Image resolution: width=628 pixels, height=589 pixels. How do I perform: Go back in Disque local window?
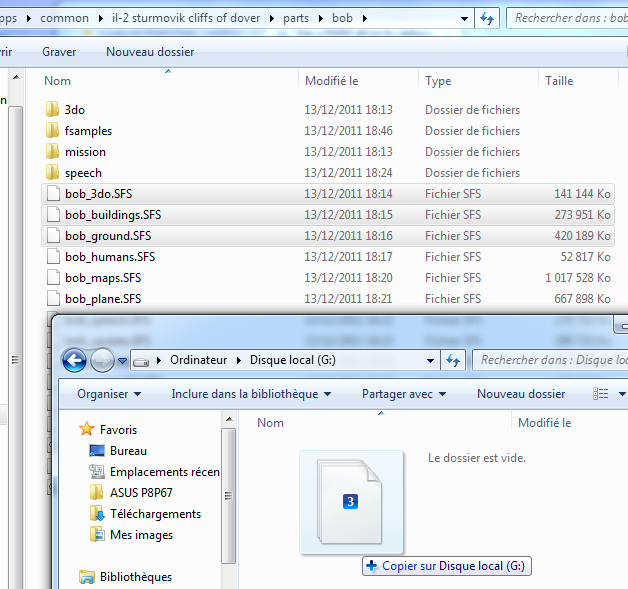pos(74,360)
